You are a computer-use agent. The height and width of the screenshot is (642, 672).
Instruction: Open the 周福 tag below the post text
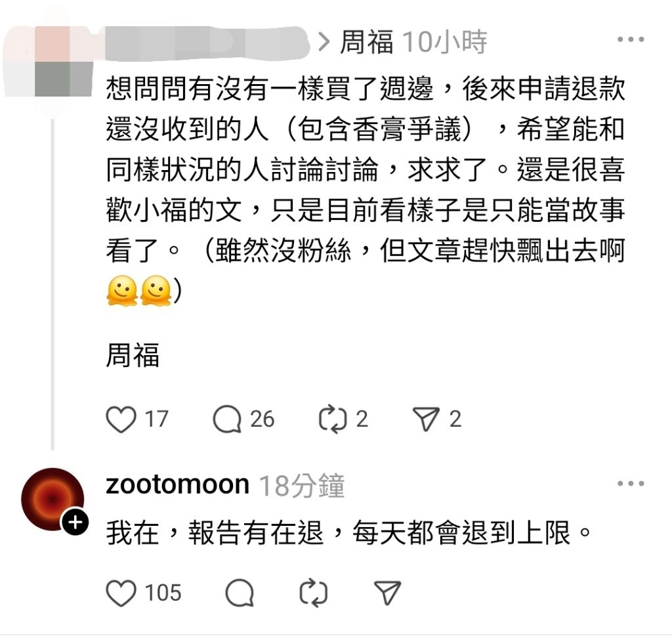tap(133, 354)
